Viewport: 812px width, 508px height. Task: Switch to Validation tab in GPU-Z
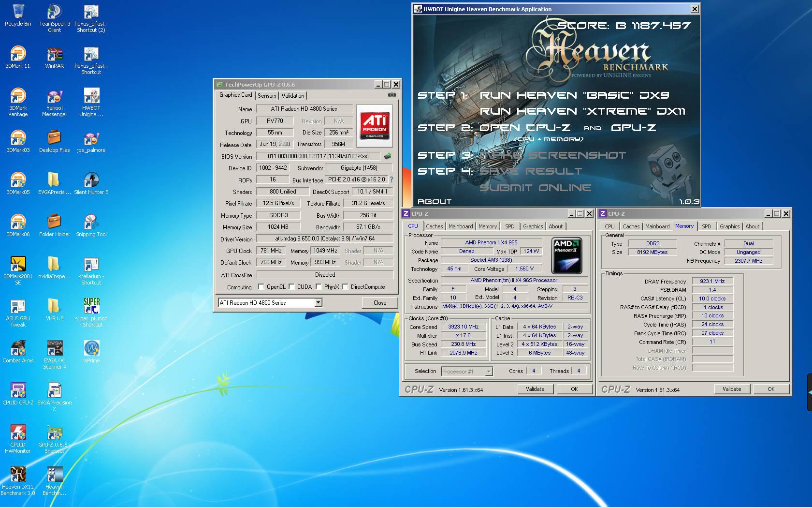pyautogui.click(x=293, y=96)
